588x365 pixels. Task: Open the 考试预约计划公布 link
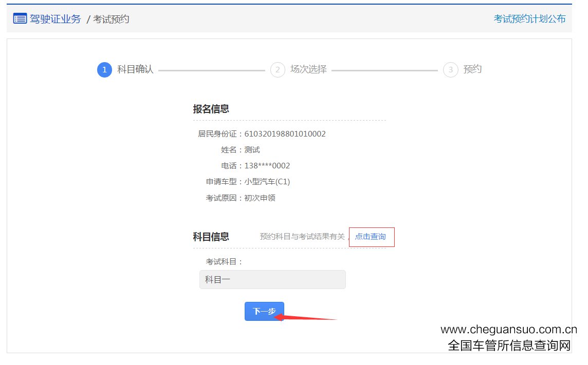[529, 19]
